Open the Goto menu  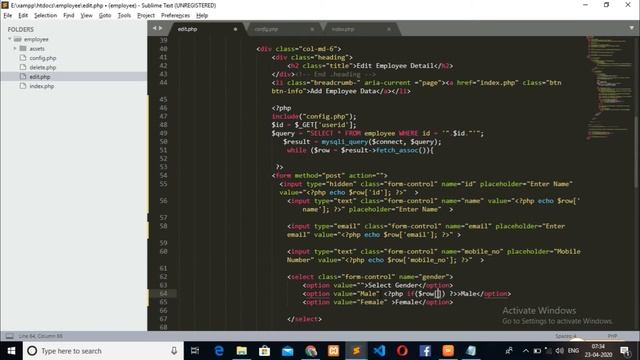(105, 16)
